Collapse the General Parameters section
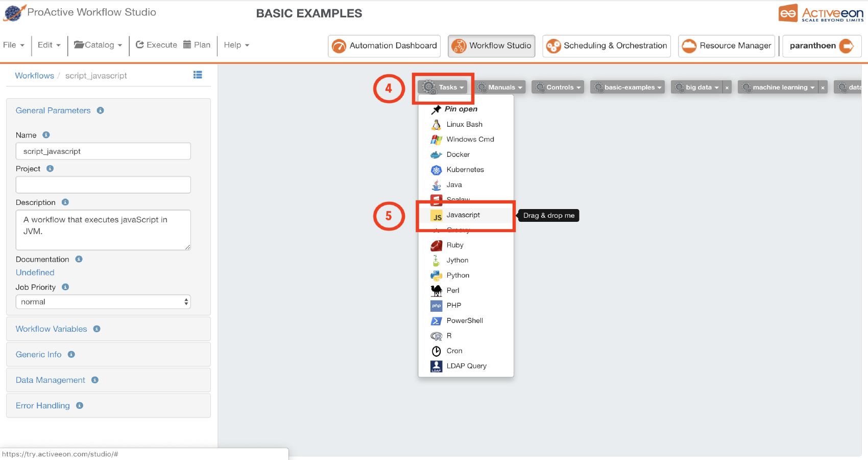 (x=53, y=110)
